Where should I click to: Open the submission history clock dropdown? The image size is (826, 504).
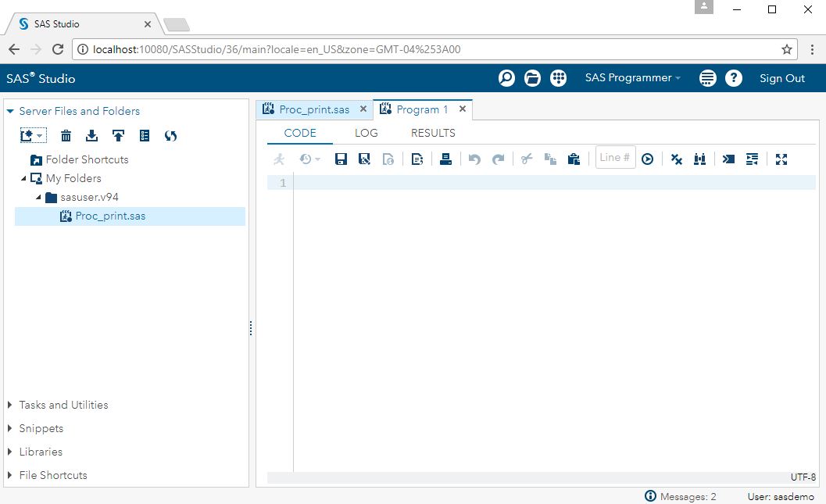coord(309,159)
